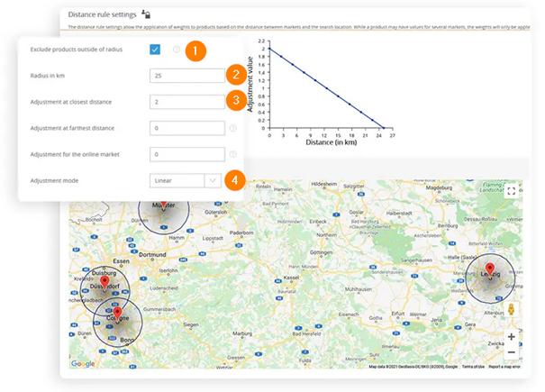
Task: Click the 'Adjustment mode' label
Action: [x=54, y=180]
